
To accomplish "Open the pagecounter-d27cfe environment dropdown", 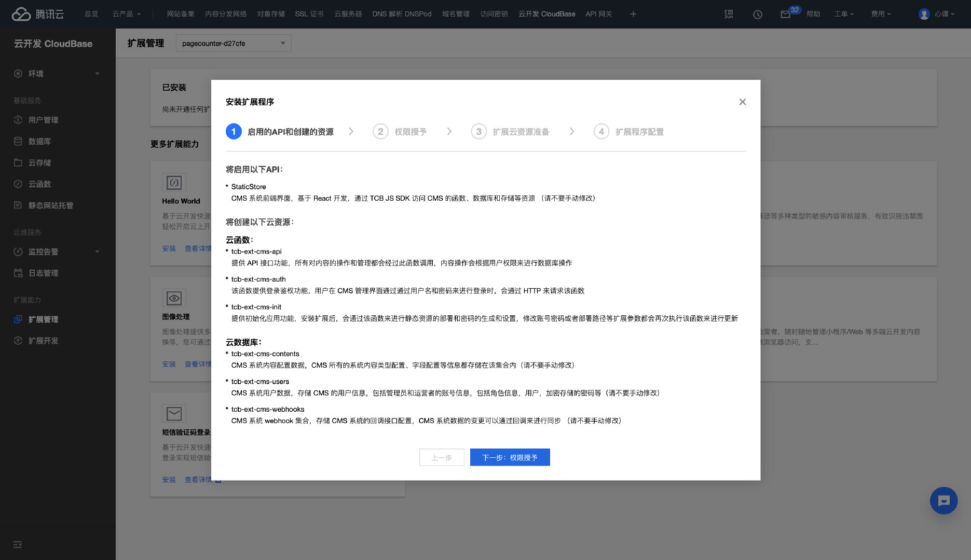I will point(234,43).
